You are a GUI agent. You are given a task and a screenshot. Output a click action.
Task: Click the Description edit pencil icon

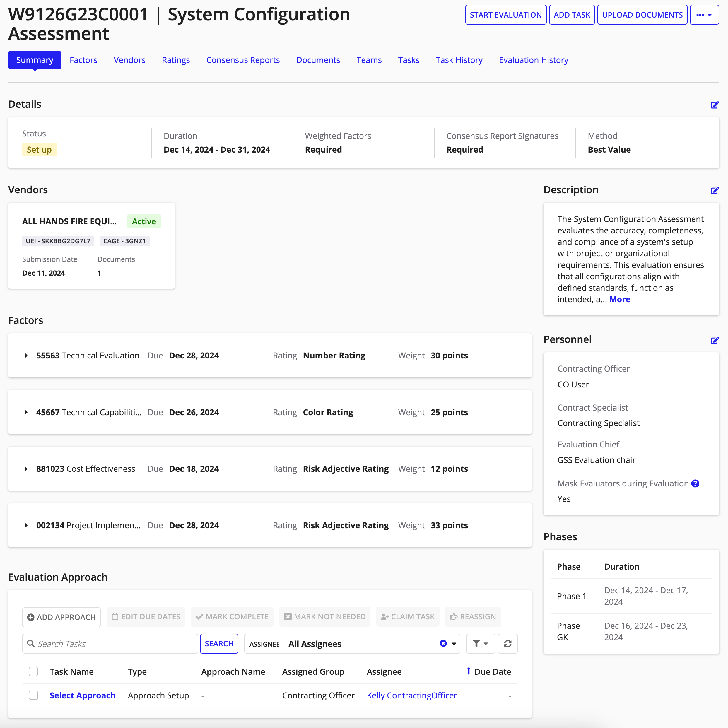tap(715, 190)
